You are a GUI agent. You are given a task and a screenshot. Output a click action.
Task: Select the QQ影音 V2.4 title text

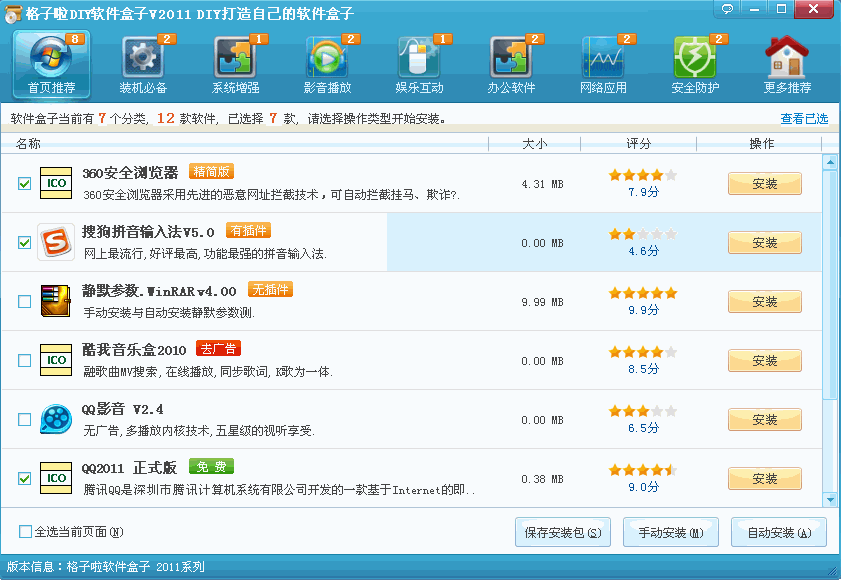[123, 409]
